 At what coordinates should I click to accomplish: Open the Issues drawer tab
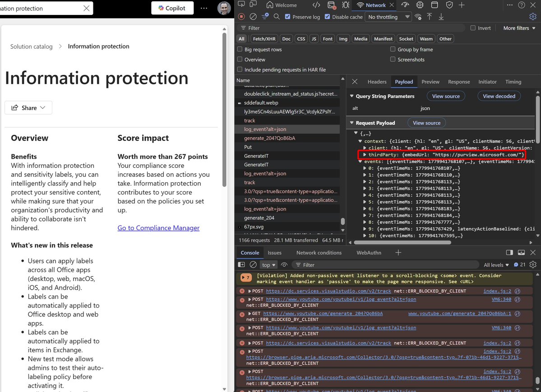click(x=274, y=253)
